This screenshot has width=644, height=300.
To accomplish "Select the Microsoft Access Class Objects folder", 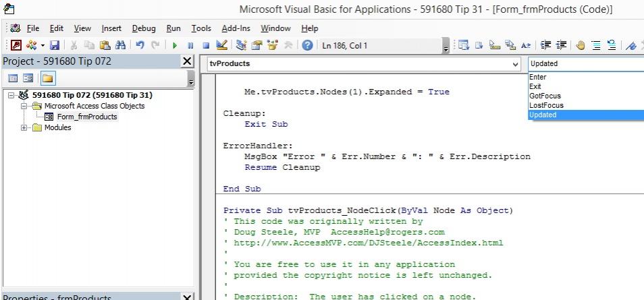I will (x=95, y=106).
